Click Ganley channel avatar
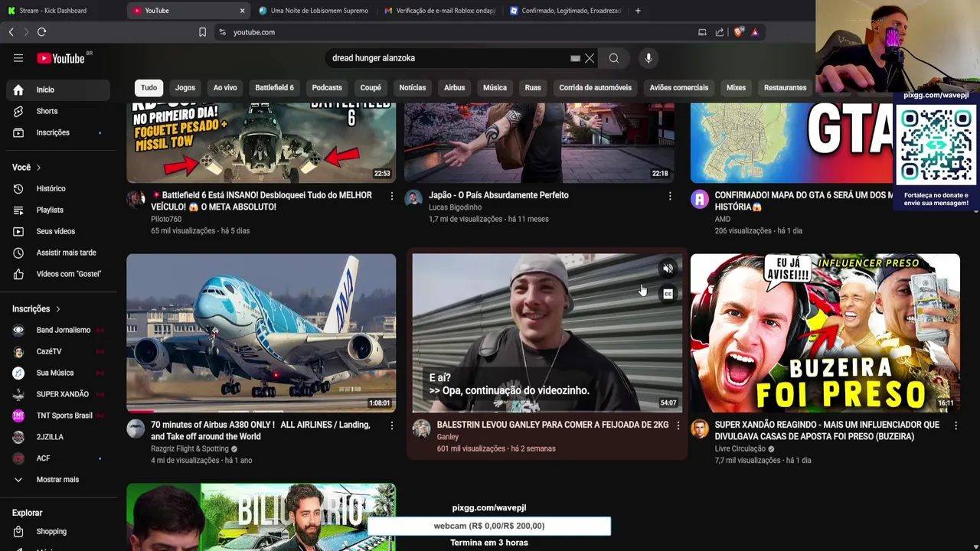 point(422,429)
